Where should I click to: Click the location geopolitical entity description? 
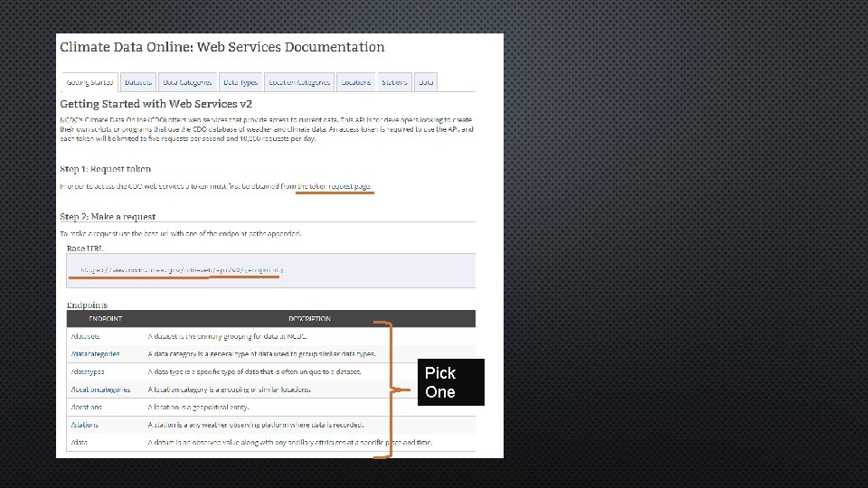pyautogui.click(x=198, y=408)
